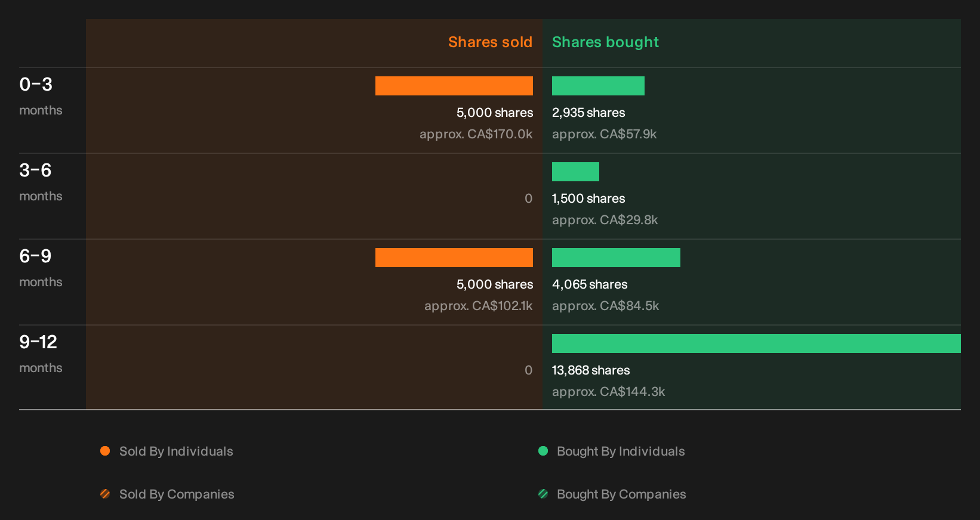The image size is (980, 520).
Task: Click the approx. CA$102.1k amount
Action: click(479, 306)
